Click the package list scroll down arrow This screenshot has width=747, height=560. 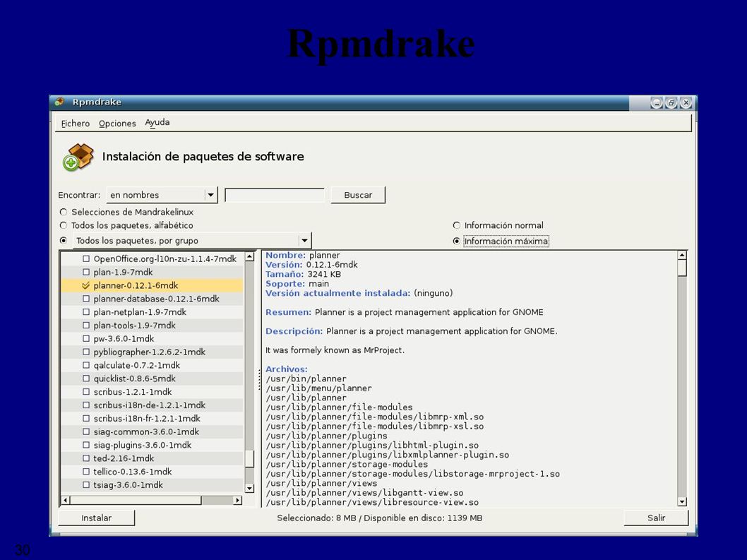(x=250, y=488)
